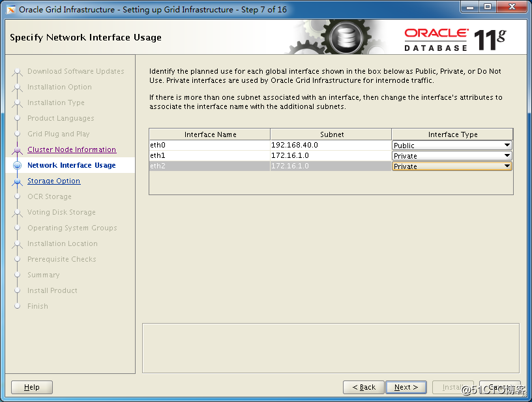Viewport: 532px width, 402px height.
Task: Click the eth2 highlighted subnet cell
Action: 331,166
